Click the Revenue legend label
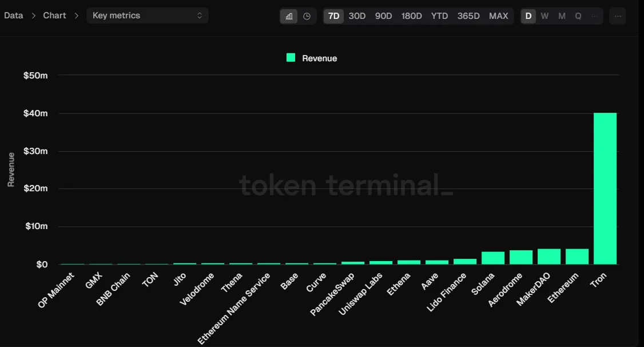The image size is (644, 347). tap(320, 58)
